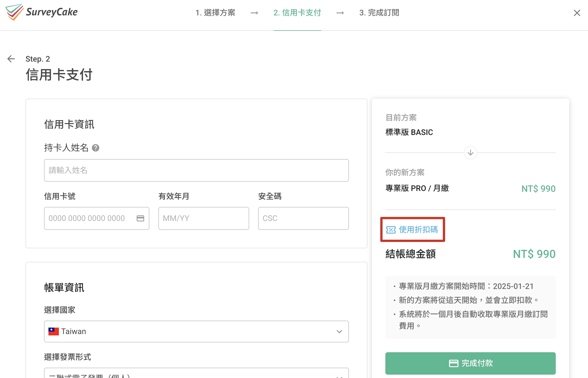588x378 pixels.
Task: Click the Taiwan flag in country selector
Action: click(54, 331)
